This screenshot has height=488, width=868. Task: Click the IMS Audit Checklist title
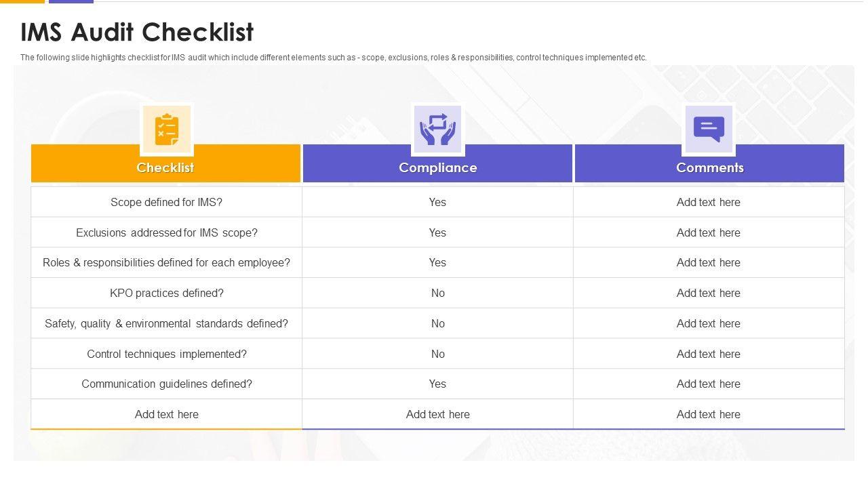pyautogui.click(x=137, y=32)
